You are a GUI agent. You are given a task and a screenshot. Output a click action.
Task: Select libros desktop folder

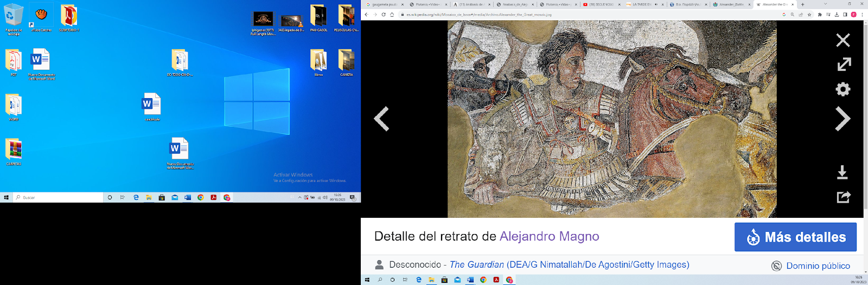pyautogui.click(x=318, y=63)
